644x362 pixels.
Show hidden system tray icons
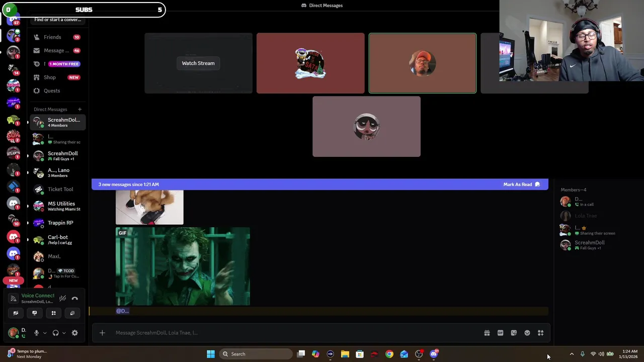coord(572,354)
